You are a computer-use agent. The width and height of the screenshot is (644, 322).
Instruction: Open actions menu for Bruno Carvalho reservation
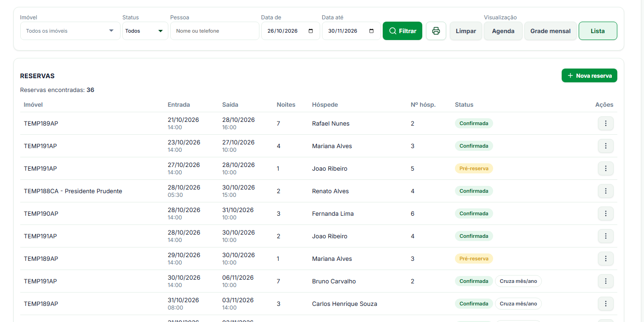606,281
